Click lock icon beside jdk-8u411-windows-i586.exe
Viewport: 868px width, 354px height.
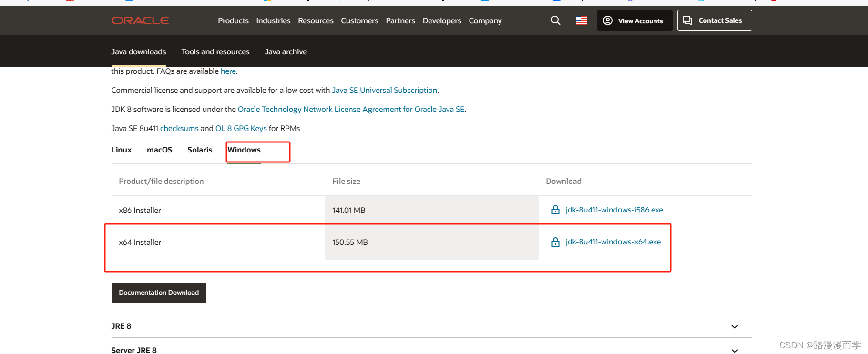coord(555,210)
